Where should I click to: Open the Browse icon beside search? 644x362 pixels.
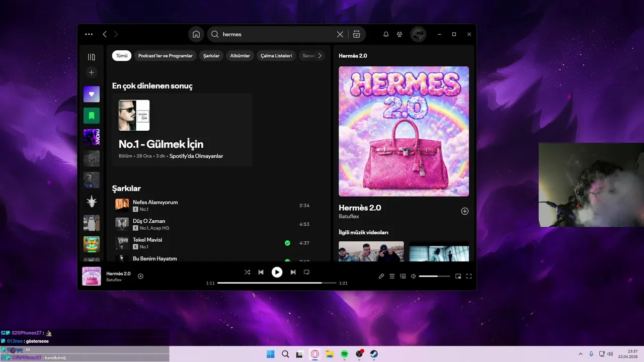tap(356, 34)
